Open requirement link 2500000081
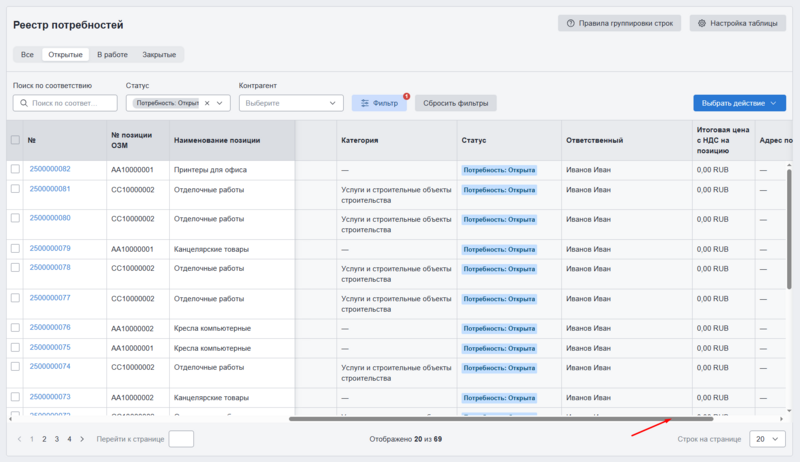This screenshot has height=462, width=800. click(x=50, y=189)
